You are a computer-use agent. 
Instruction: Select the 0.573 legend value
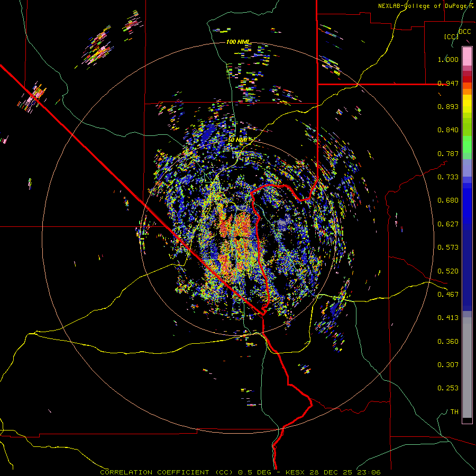pyautogui.click(x=448, y=248)
